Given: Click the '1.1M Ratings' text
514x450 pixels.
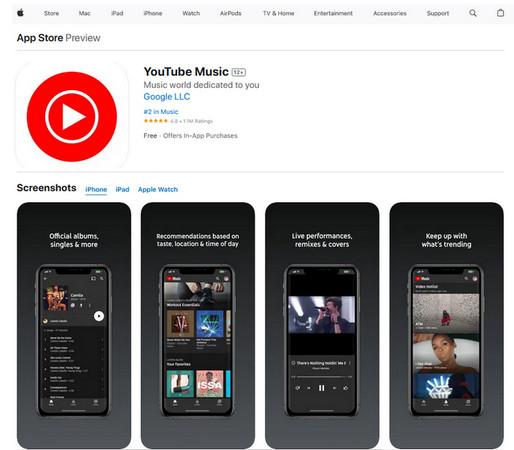Looking at the screenshot, I should 198,121.
